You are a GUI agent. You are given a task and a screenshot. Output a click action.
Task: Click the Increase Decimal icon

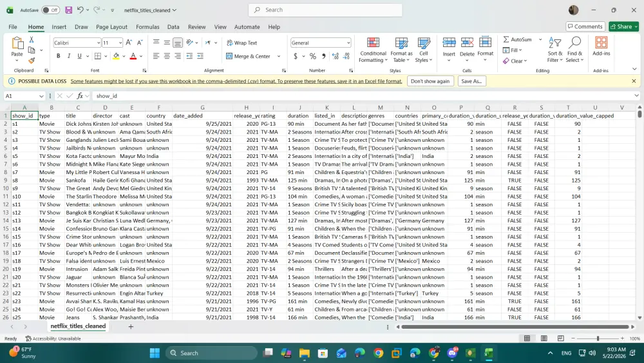(x=336, y=56)
